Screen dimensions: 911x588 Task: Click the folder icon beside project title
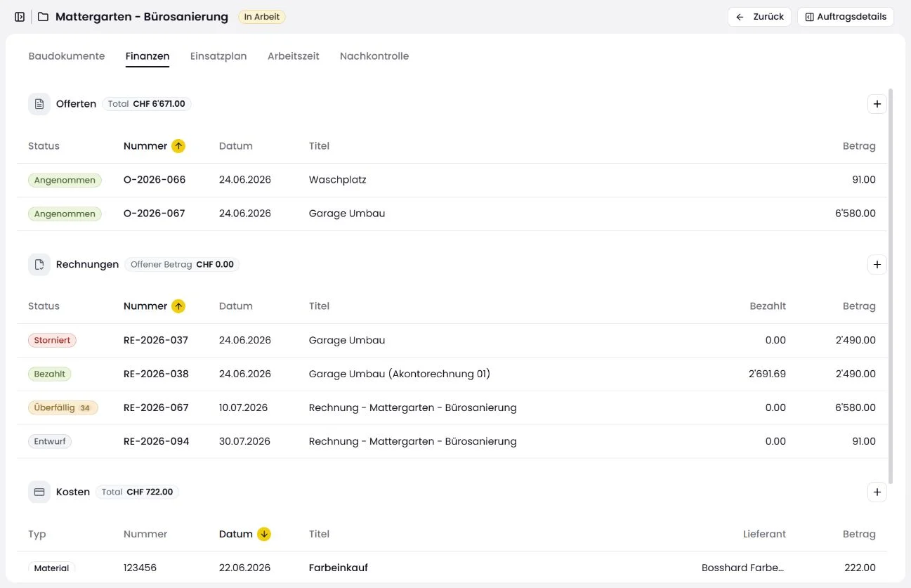(43, 17)
